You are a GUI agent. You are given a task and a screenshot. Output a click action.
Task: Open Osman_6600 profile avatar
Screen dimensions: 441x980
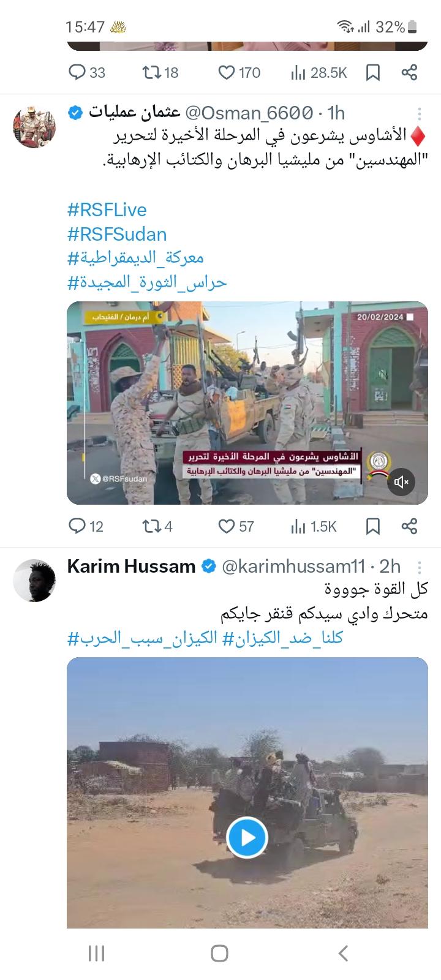tap(35, 127)
